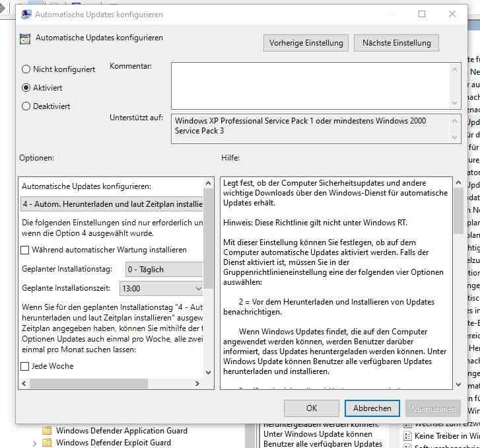Click the Optionen vertical scrollbar thumb
The image size is (480, 448).
209,239
